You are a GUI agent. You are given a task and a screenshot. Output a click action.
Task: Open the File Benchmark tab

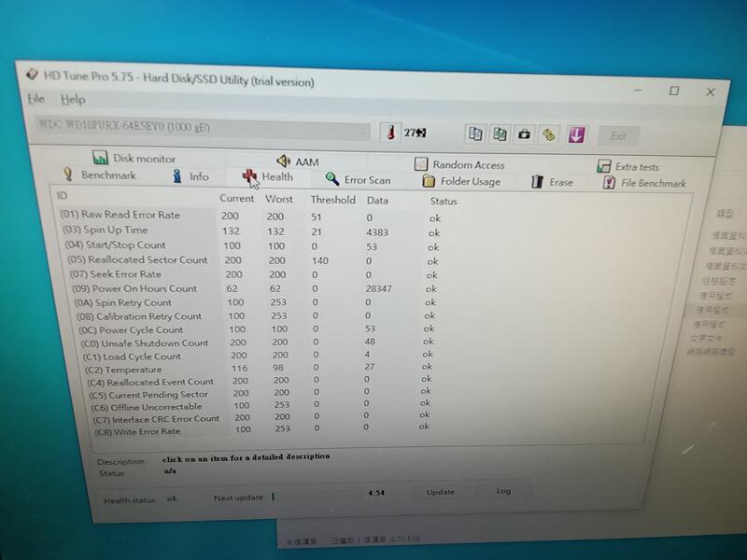click(x=644, y=183)
